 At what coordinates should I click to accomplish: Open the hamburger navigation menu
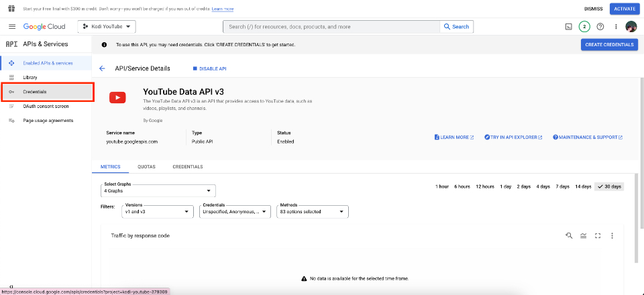(12, 27)
